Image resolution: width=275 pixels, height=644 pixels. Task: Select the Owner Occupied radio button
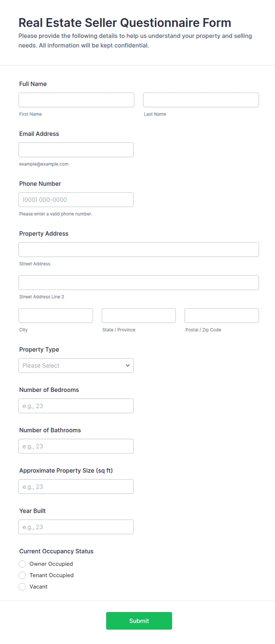22,564
